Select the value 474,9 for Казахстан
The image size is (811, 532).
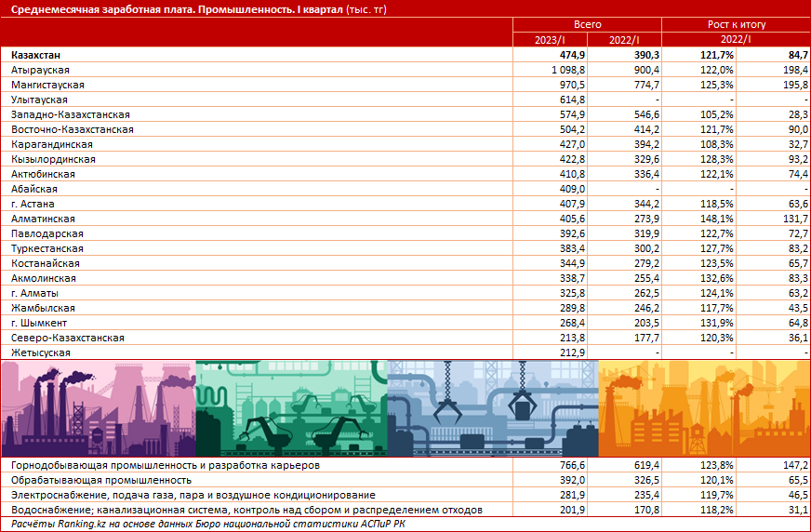point(572,55)
